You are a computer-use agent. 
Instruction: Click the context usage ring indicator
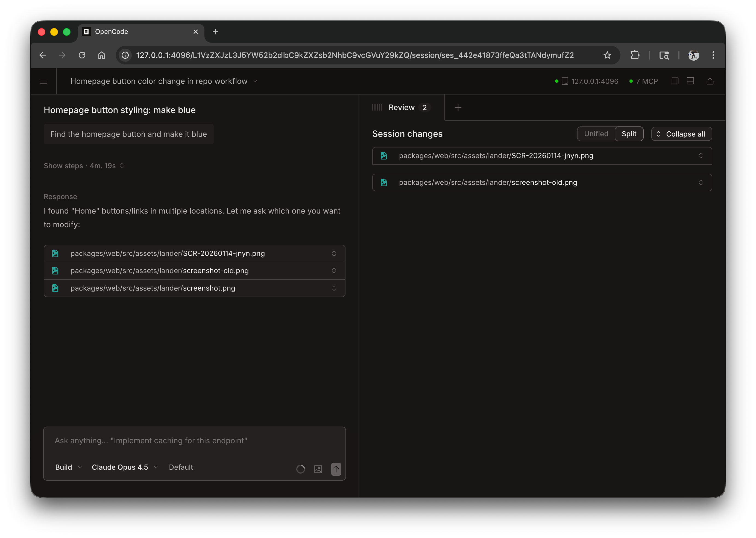[300, 469]
